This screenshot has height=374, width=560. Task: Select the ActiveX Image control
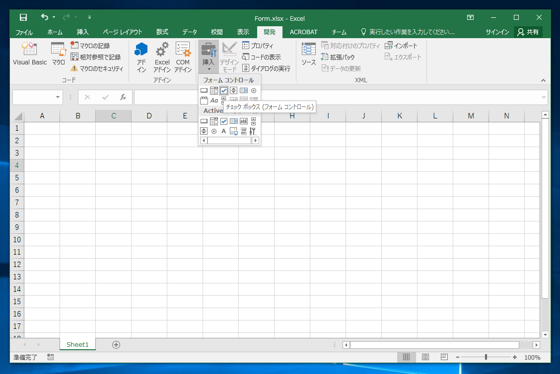point(234,131)
